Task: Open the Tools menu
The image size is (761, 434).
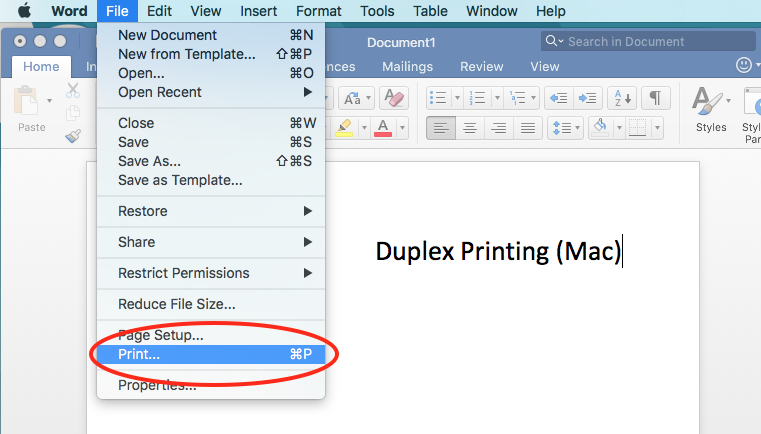Action: [x=377, y=11]
